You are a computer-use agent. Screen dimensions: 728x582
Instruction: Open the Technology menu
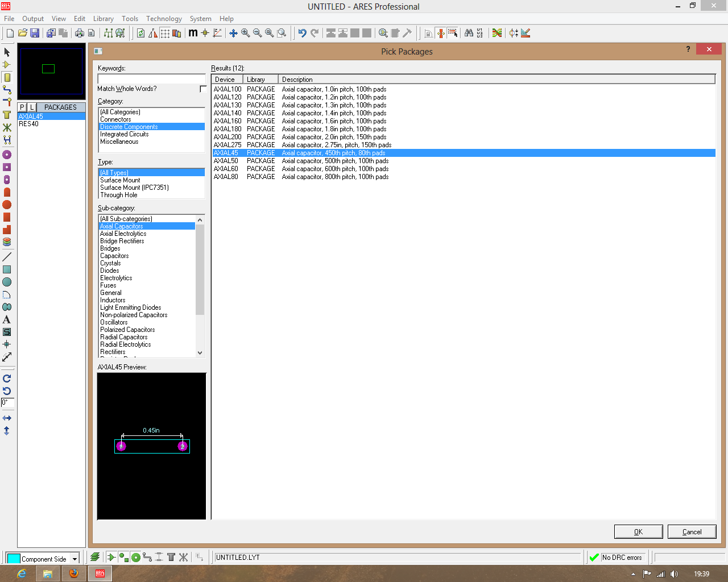coord(164,19)
